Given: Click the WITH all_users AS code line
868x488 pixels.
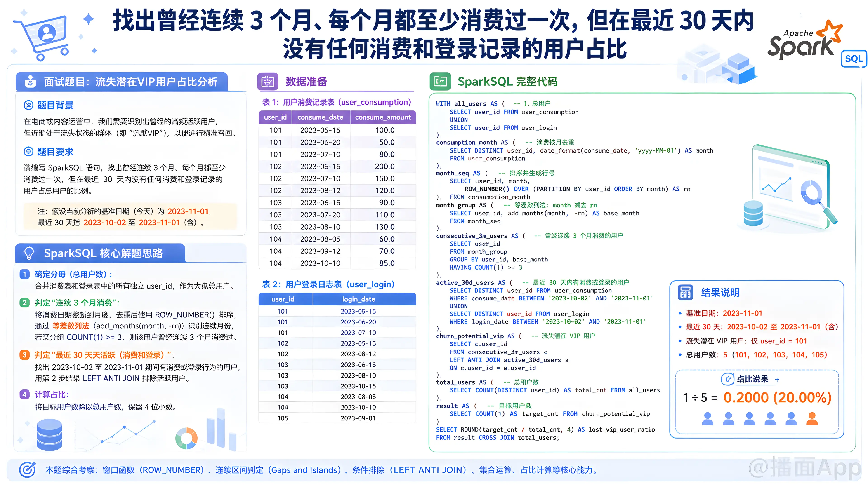Looking at the screenshot, I should [x=493, y=103].
